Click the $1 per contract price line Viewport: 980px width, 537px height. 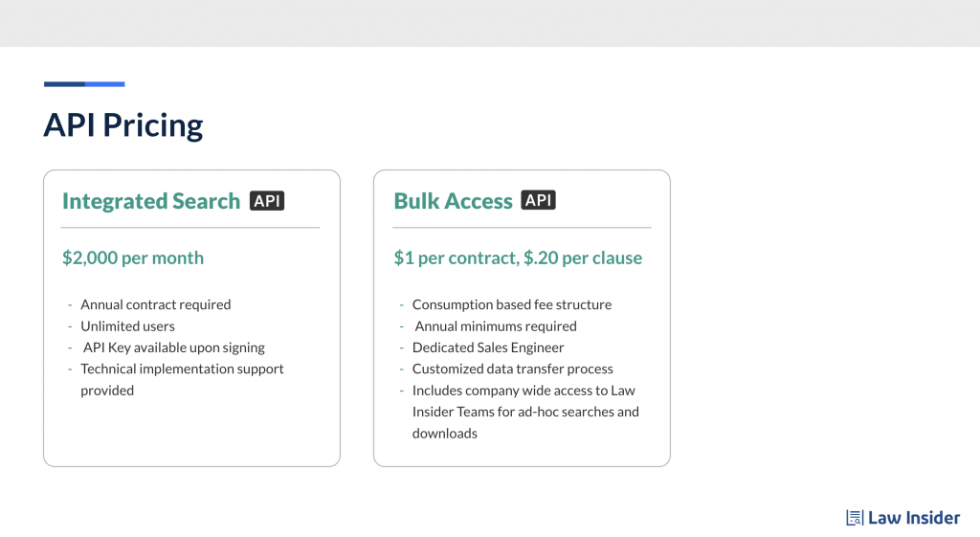[x=518, y=257]
